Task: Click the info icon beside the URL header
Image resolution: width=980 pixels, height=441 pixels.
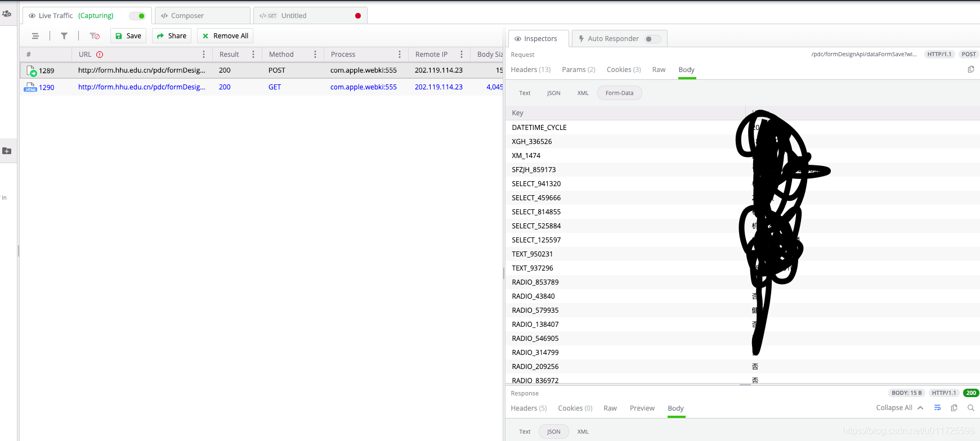Action: 100,55
